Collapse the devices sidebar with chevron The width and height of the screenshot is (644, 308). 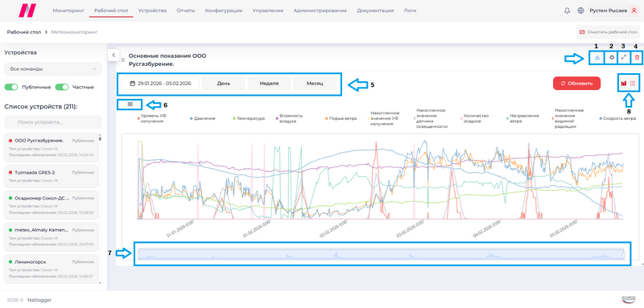point(114,55)
